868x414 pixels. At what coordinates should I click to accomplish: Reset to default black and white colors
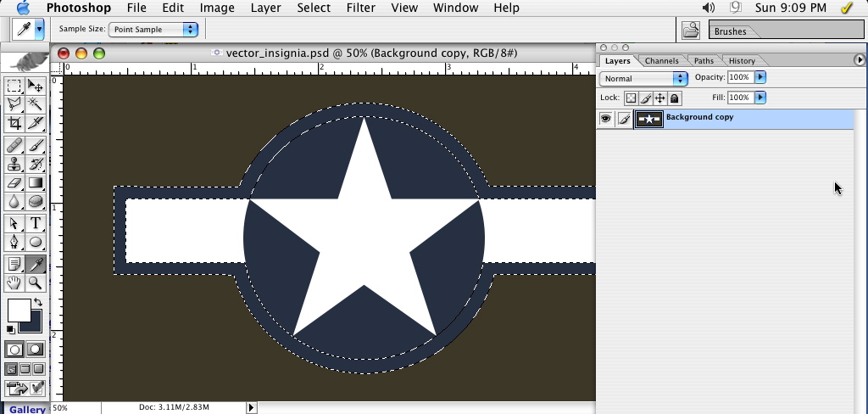coord(10,329)
